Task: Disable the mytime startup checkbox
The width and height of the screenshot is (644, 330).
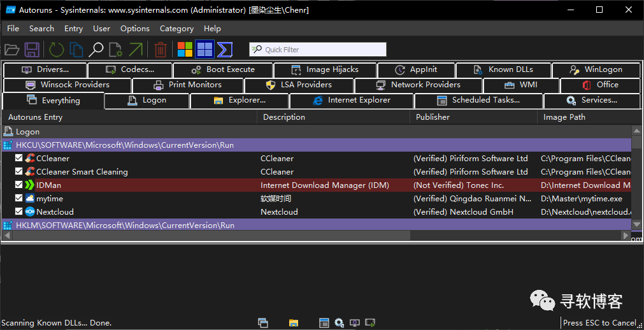Action: coord(18,198)
